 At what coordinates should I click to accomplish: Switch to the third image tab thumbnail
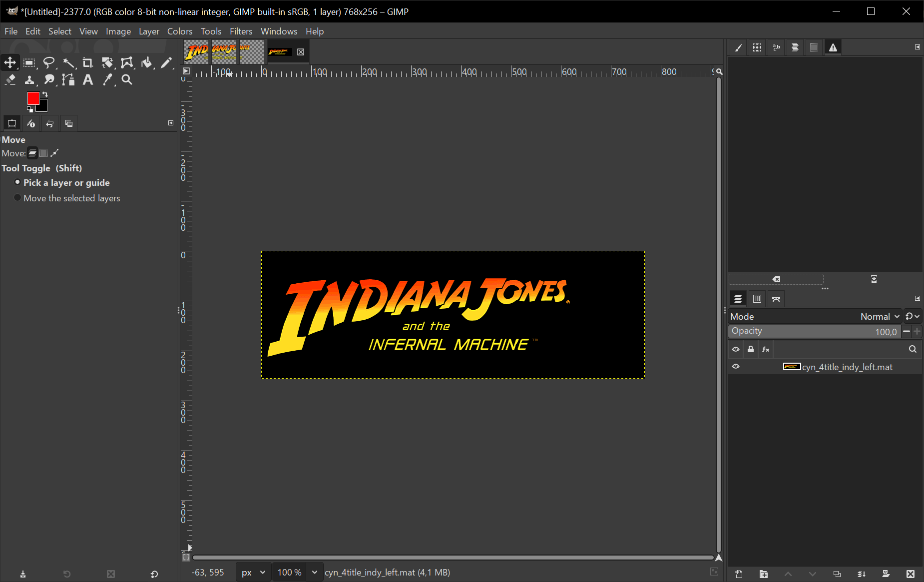point(252,51)
